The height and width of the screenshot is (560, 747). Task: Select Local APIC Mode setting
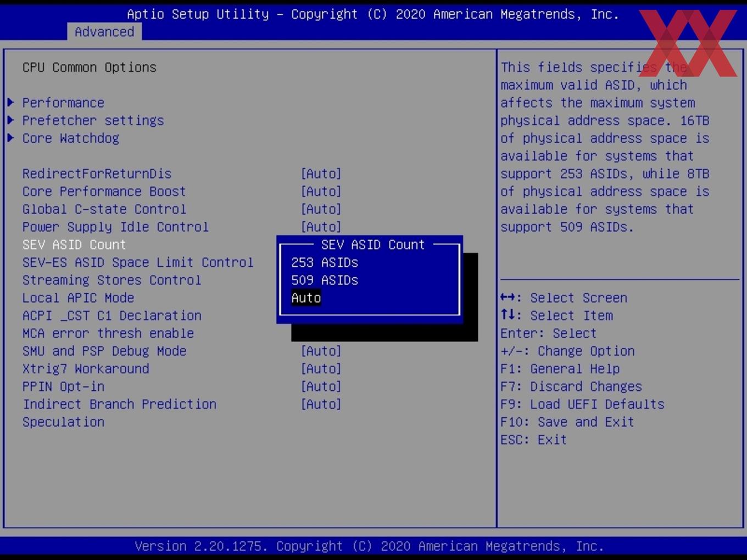pyautogui.click(x=78, y=298)
